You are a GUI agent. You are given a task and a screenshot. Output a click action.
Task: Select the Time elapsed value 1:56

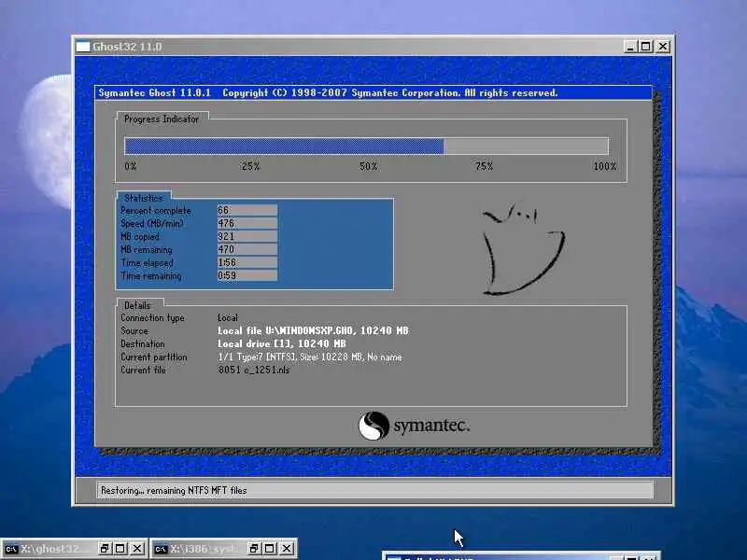click(x=247, y=262)
